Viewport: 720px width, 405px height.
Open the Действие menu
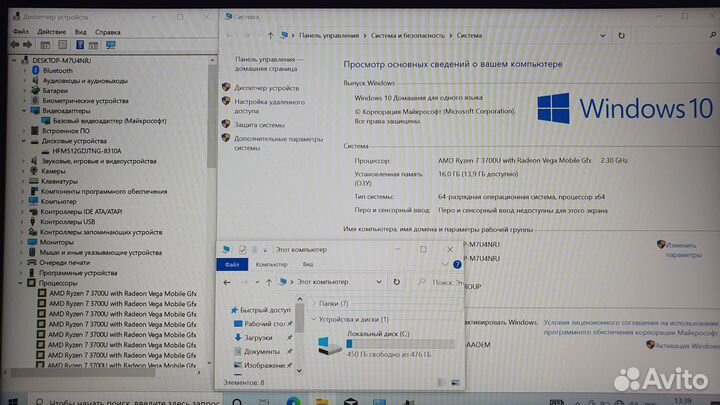click(51, 32)
